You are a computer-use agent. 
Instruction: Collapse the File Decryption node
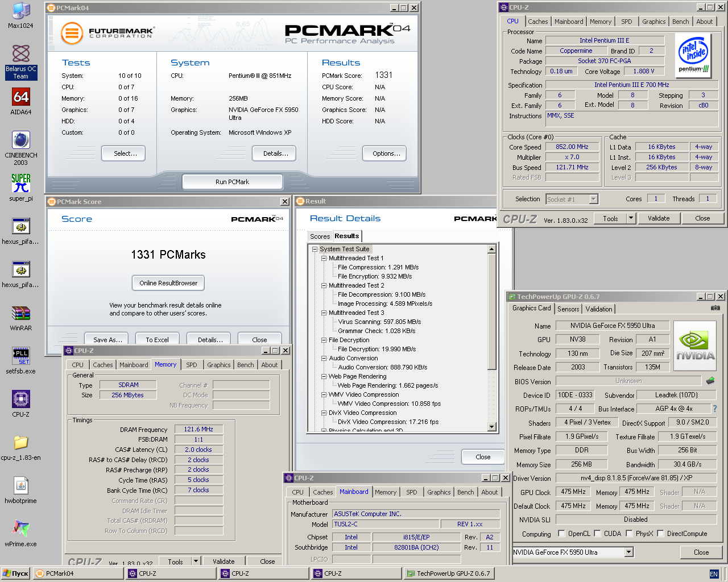(324, 340)
